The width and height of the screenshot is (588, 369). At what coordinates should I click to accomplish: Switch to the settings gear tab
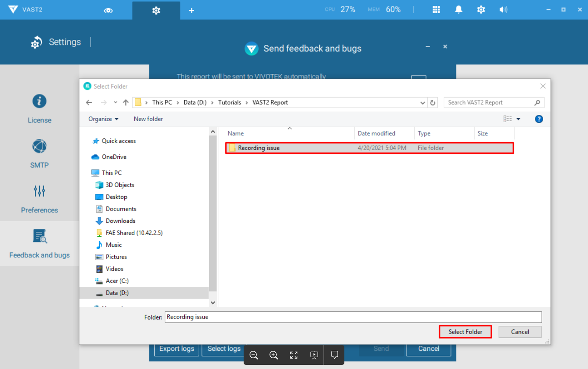coord(156,10)
